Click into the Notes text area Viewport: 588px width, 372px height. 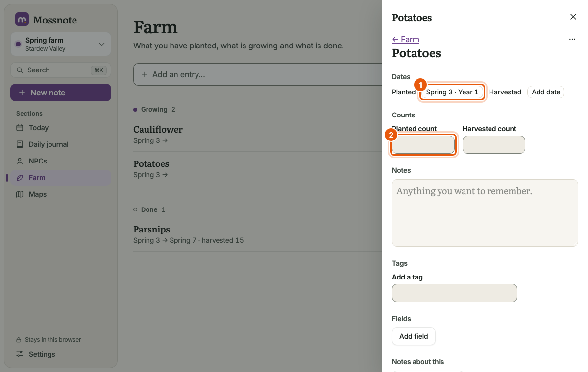coord(485,212)
